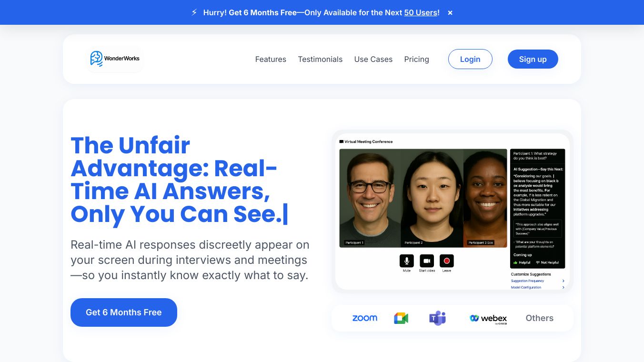Click the lightning bolt icon in the banner
This screenshot has width=644, height=362.
coord(194,12)
